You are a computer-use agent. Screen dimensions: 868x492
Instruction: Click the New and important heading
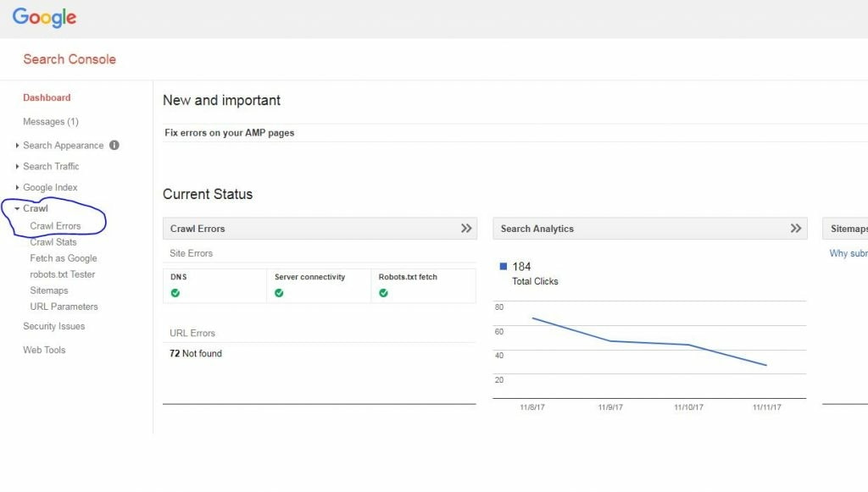221,100
